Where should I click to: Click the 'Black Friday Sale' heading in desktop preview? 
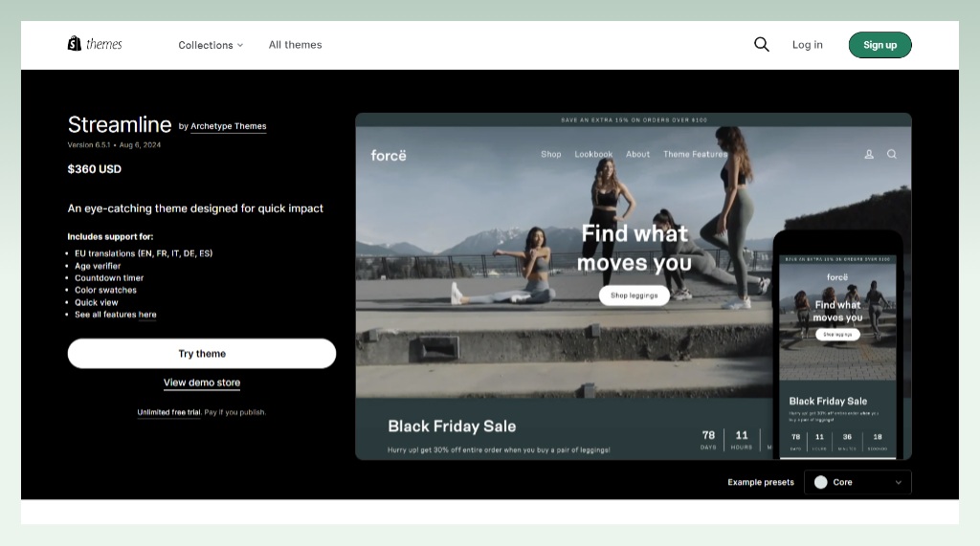452,426
